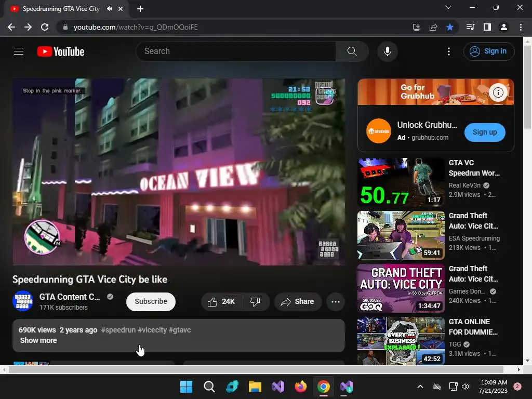Screen dimensions: 532x399
Task: Open a new Chrome tab
Action: click(x=140, y=9)
